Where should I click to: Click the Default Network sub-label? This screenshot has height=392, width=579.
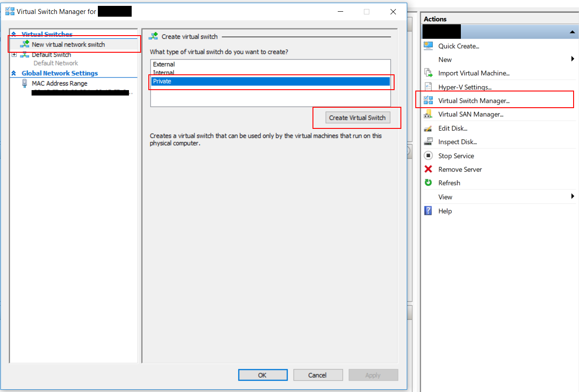(x=55, y=63)
